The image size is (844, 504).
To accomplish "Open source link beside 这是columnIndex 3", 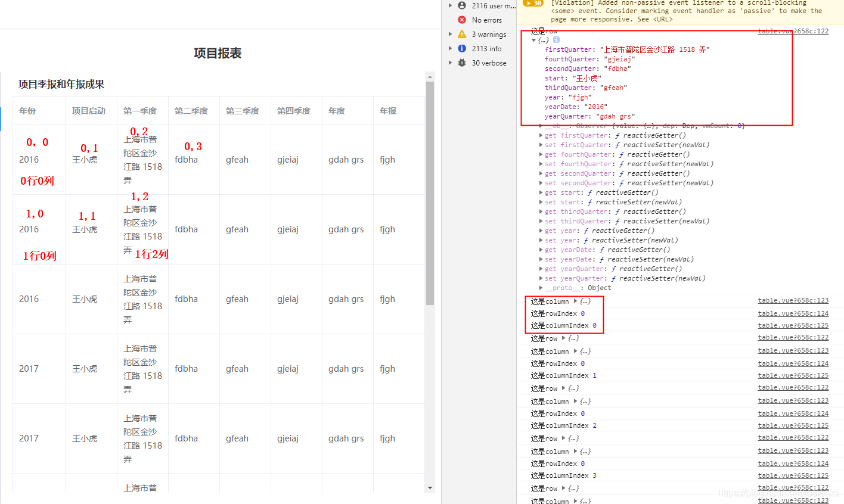I will pyautogui.click(x=793, y=475).
